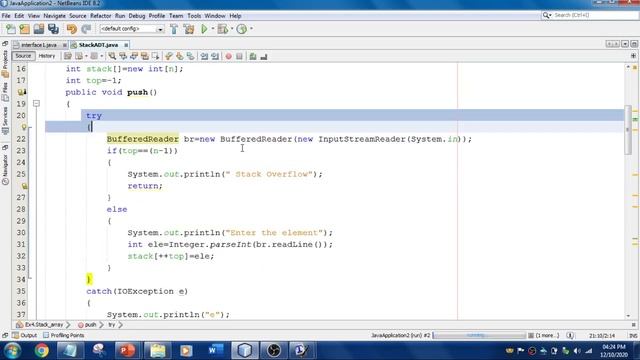Open the Output window button
640x360 pixels.
[x=24, y=336]
